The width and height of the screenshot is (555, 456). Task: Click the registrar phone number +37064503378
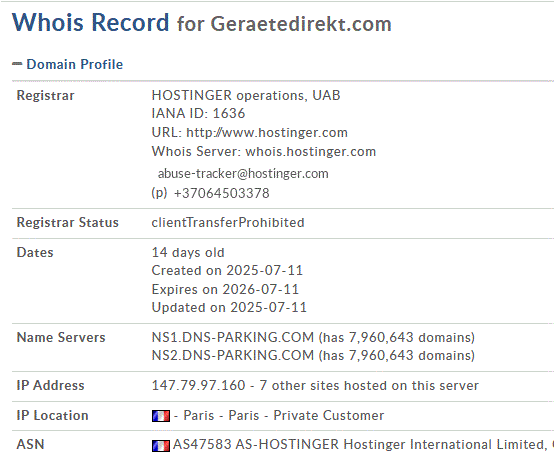pos(222,193)
